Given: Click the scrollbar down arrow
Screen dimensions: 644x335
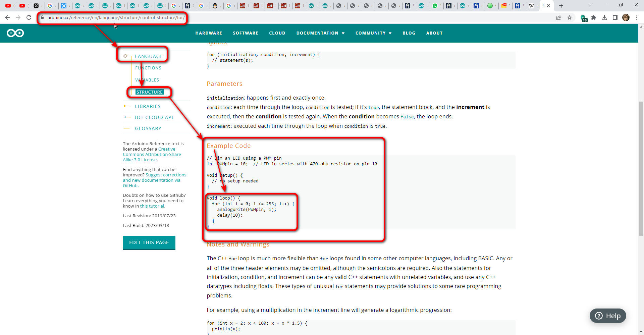Looking at the screenshot, I should 641,332.
